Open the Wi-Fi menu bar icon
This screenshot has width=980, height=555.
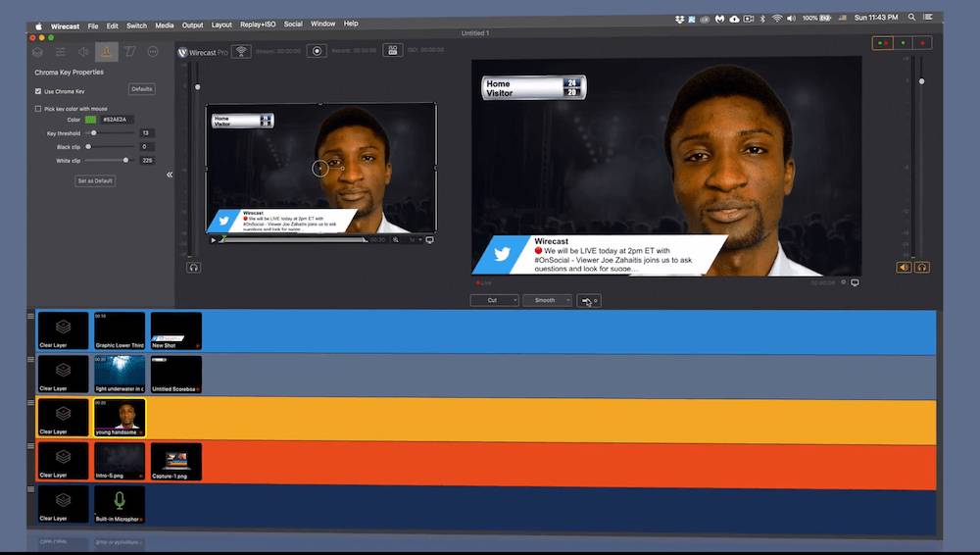click(x=777, y=19)
